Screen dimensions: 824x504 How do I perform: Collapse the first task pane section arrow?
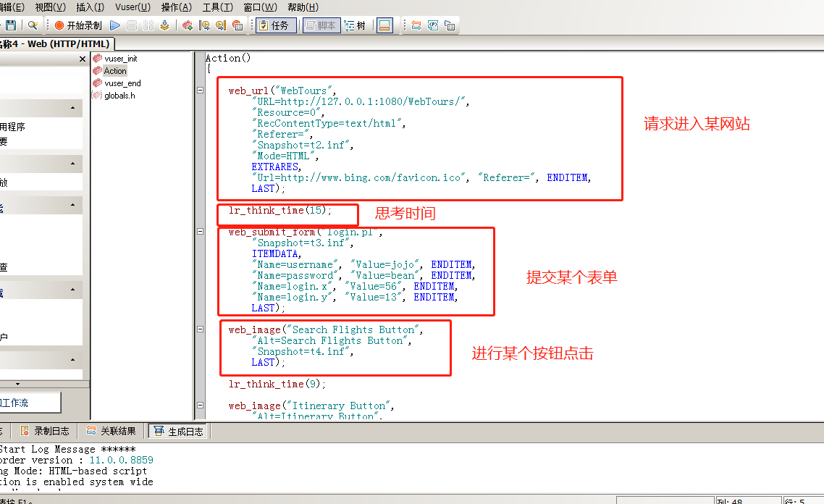tap(72, 109)
